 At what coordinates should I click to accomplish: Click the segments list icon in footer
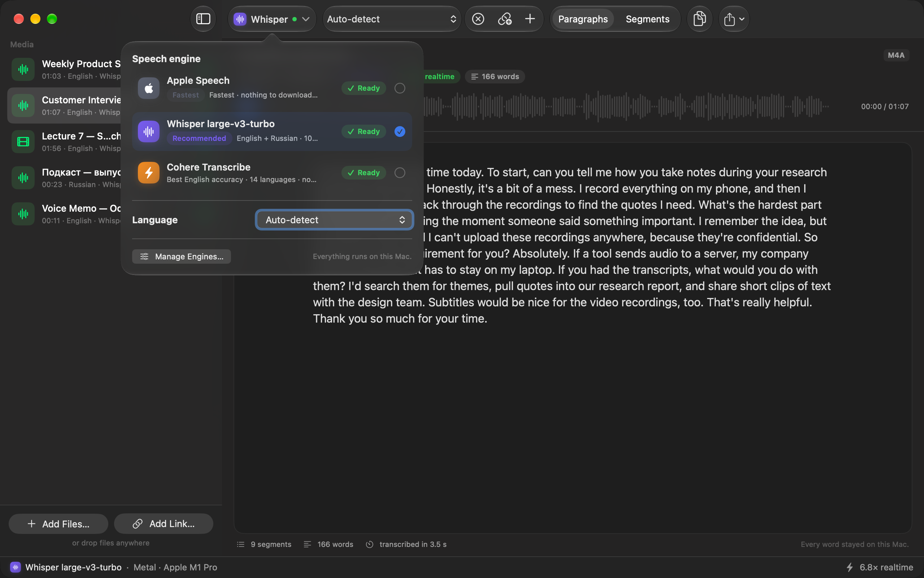[x=240, y=544]
